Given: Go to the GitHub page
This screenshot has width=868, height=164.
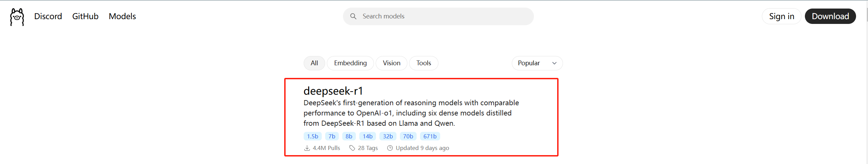Looking at the screenshot, I should pos(85,16).
